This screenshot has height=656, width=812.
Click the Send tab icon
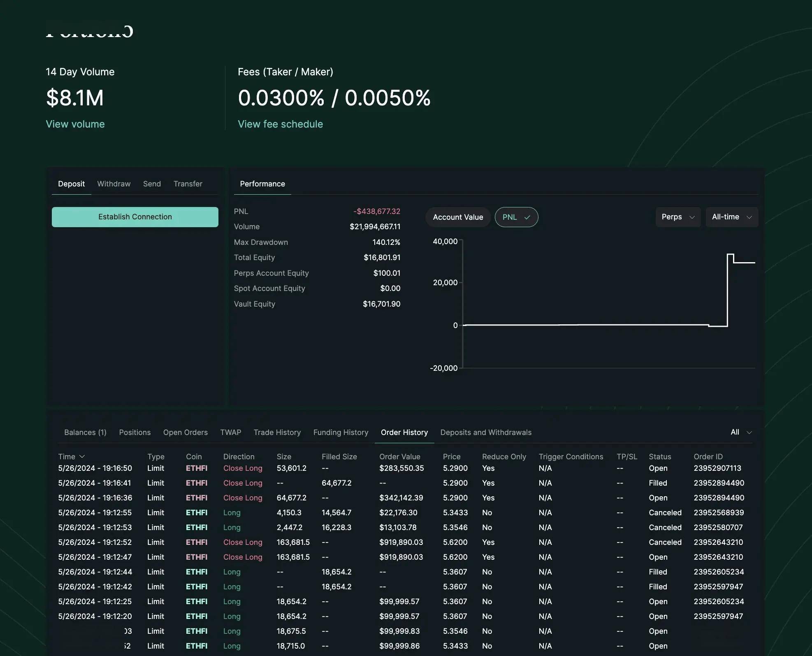coord(152,184)
